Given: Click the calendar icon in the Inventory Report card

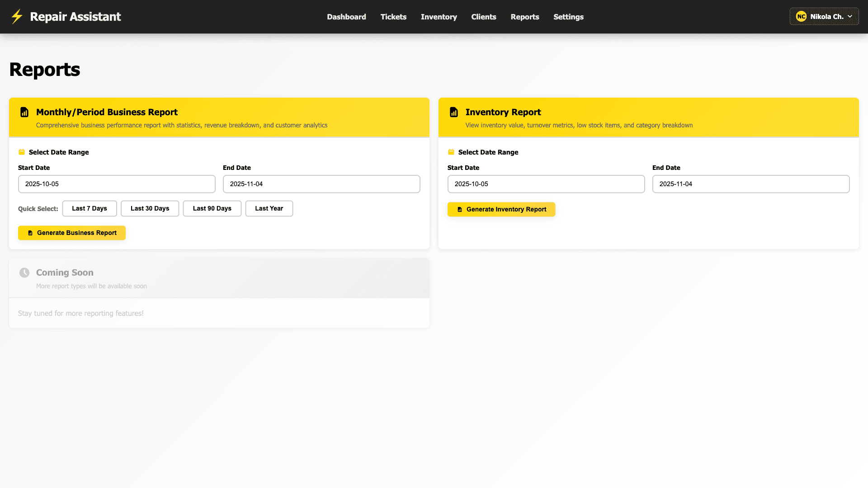Looking at the screenshot, I should 451,152.
